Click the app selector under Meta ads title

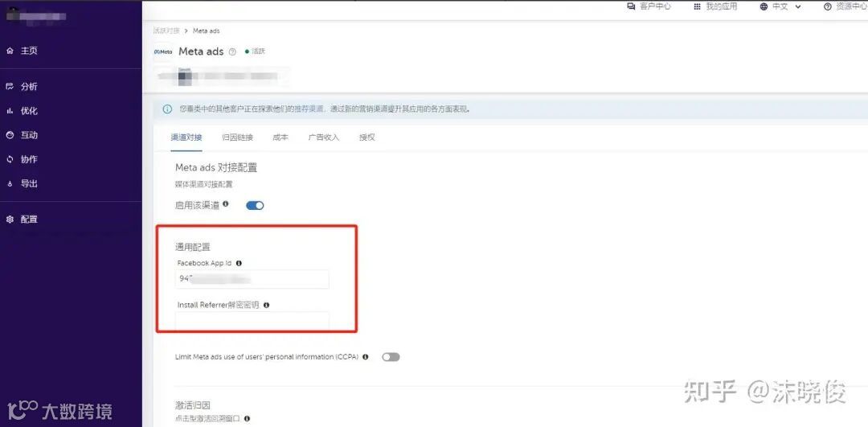[x=222, y=76]
